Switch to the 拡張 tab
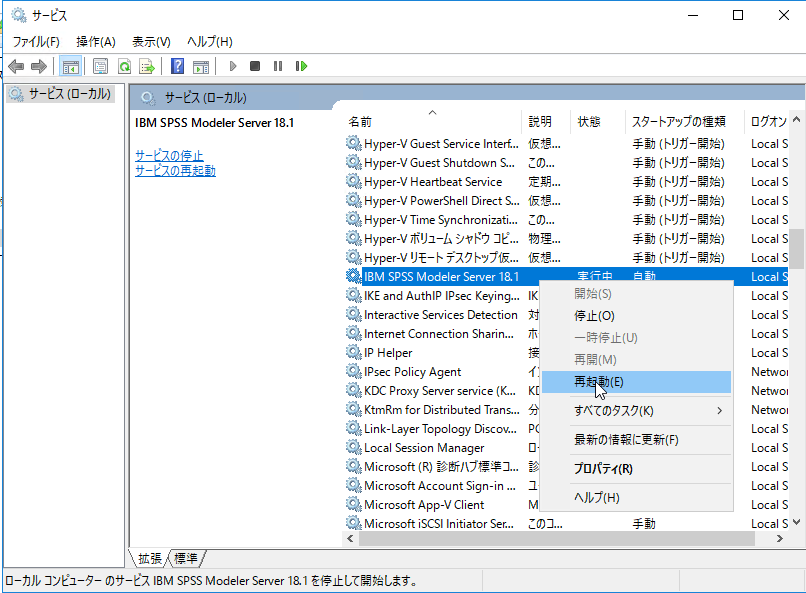 tap(150, 558)
